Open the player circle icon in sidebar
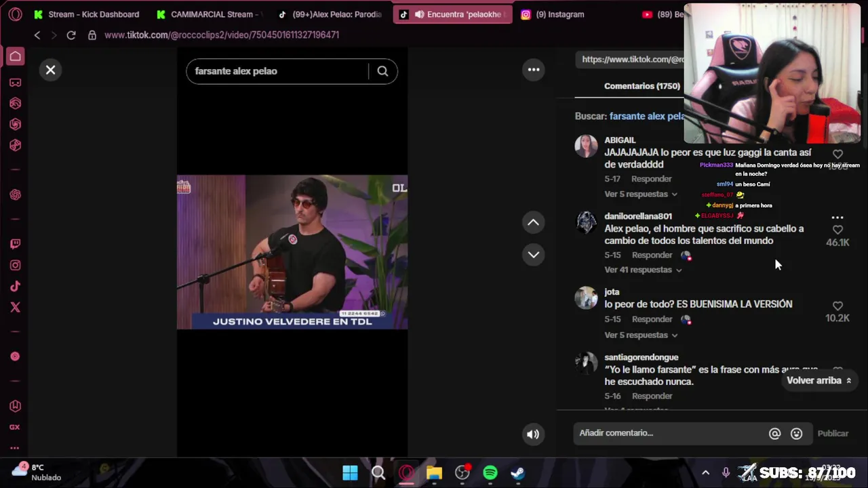868x488 pixels. point(15,357)
